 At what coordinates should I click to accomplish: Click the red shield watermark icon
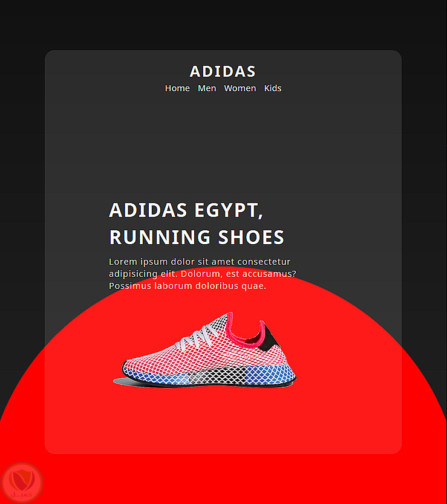tap(22, 479)
